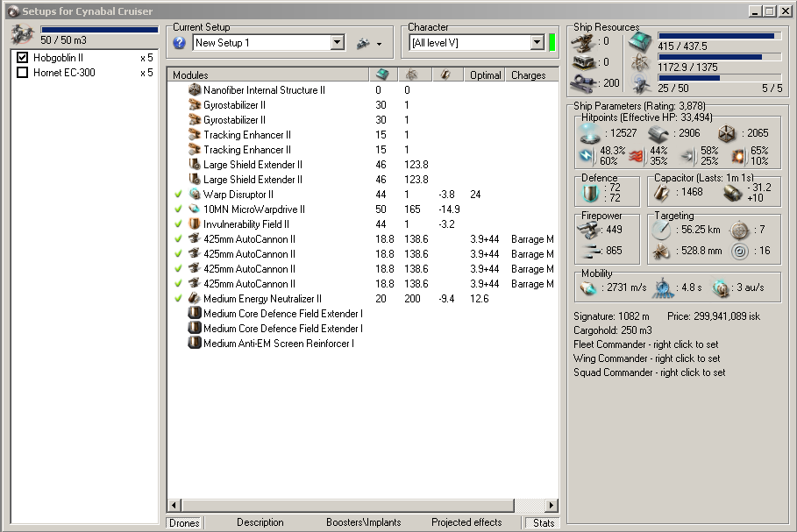The height and width of the screenshot is (532, 797).
Task: Click the CPU resource icon beside 415 / 437.5
Action: click(640, 42)
